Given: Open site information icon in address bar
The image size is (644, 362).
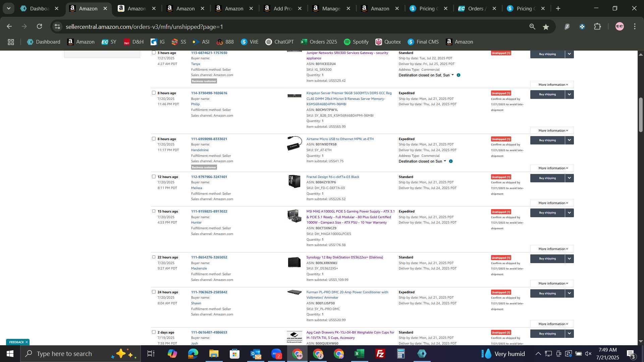Looking at the screenshot, I should 57,26.
